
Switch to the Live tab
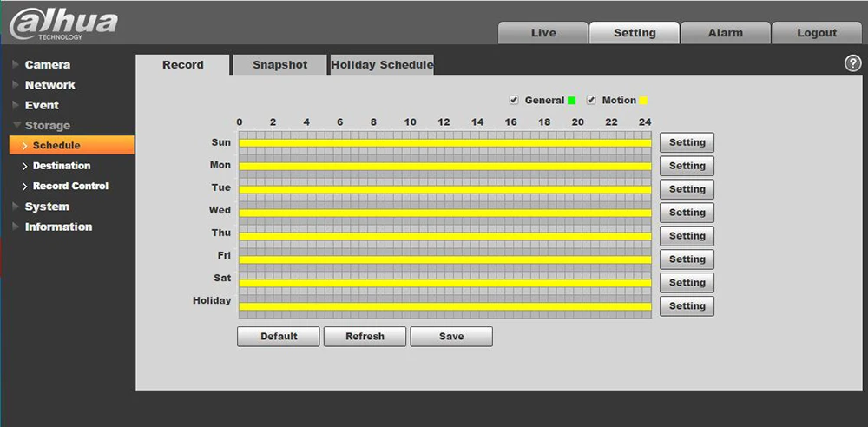point(543,33)
